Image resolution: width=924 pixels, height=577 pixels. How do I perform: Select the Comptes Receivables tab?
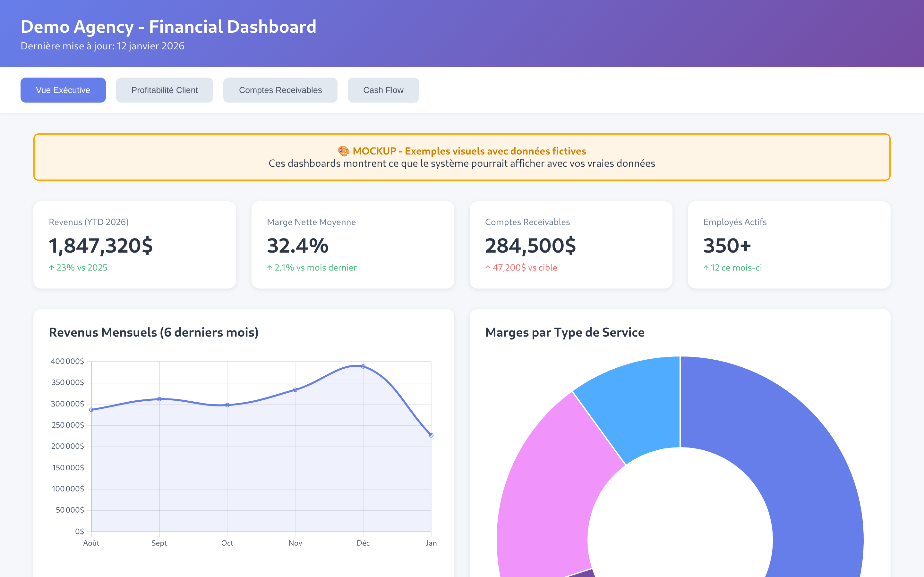(x=280, y=90)
